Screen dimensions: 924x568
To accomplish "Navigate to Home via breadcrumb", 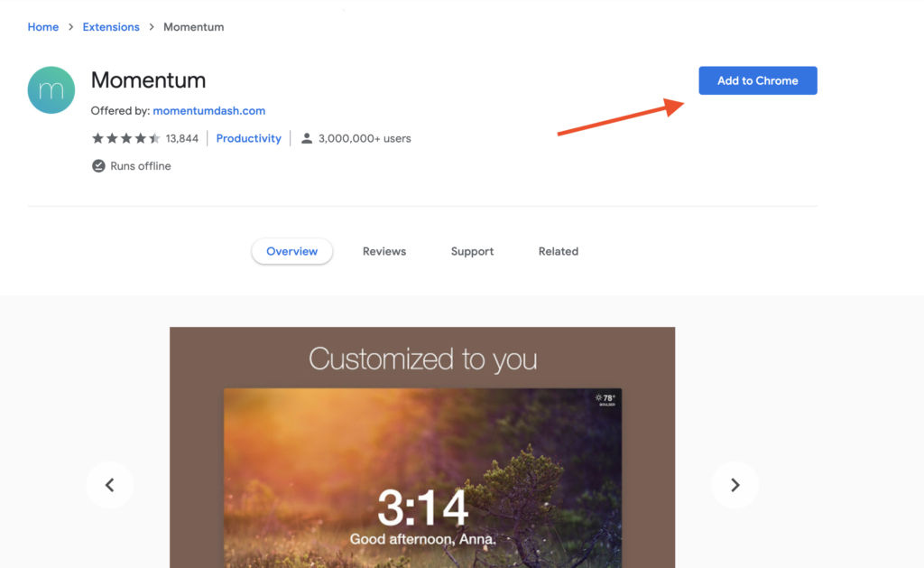I will pos(42,27).
